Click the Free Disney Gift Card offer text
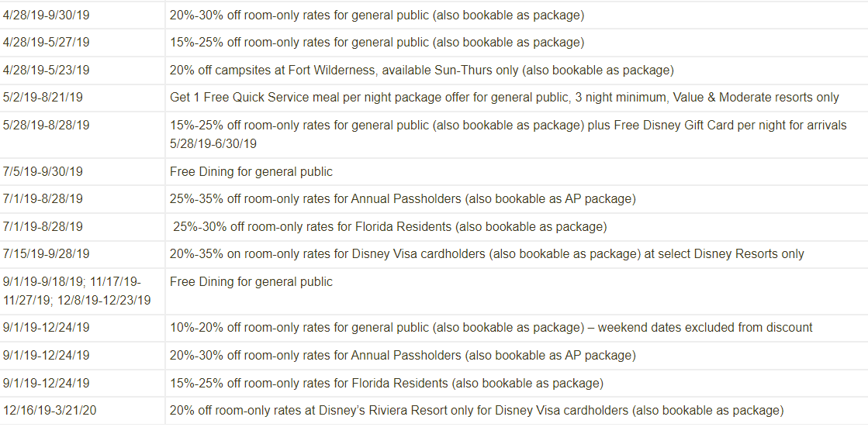Viewport: 868px width, 427px height. click(x=508, y=133)
